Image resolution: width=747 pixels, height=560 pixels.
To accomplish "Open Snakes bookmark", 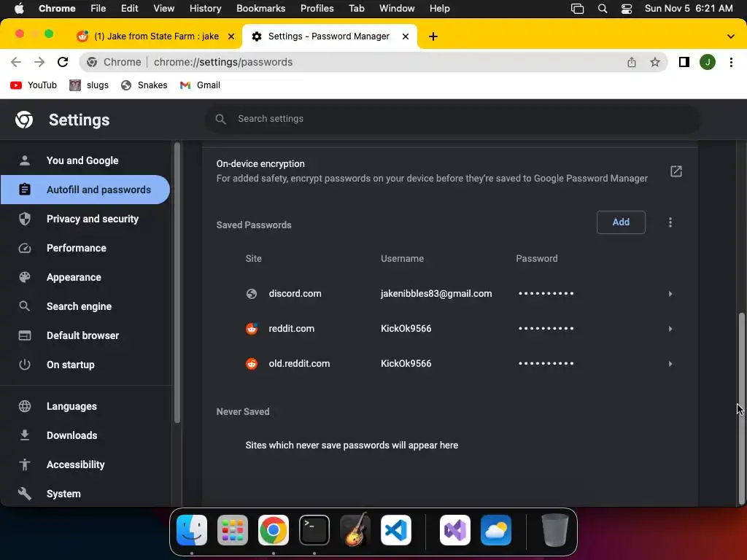I will click(144, 85).
